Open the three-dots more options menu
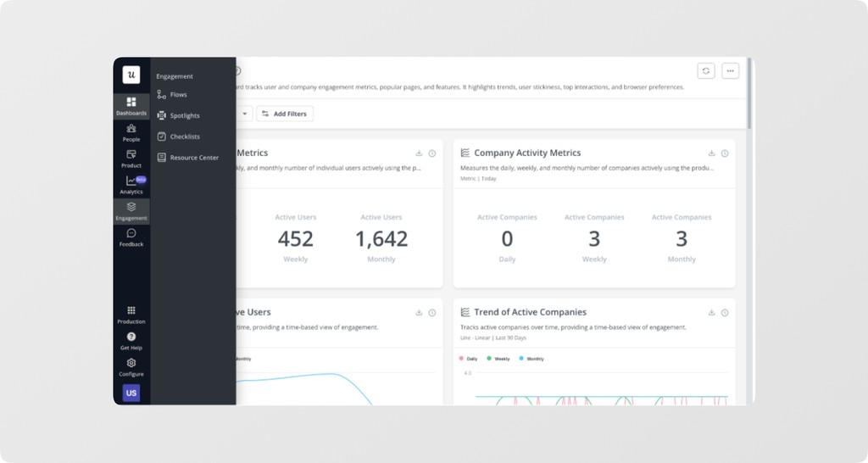The width and height of the screenshot is (868, 463). 730,71
